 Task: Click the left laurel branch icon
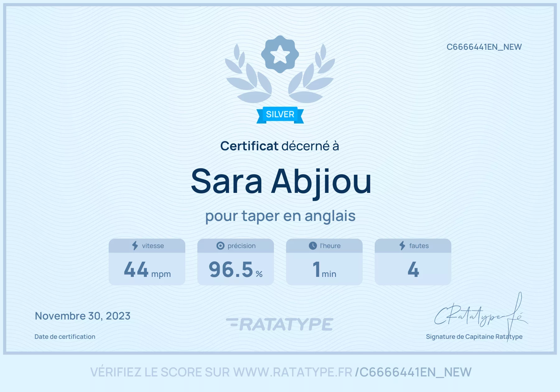248,73
